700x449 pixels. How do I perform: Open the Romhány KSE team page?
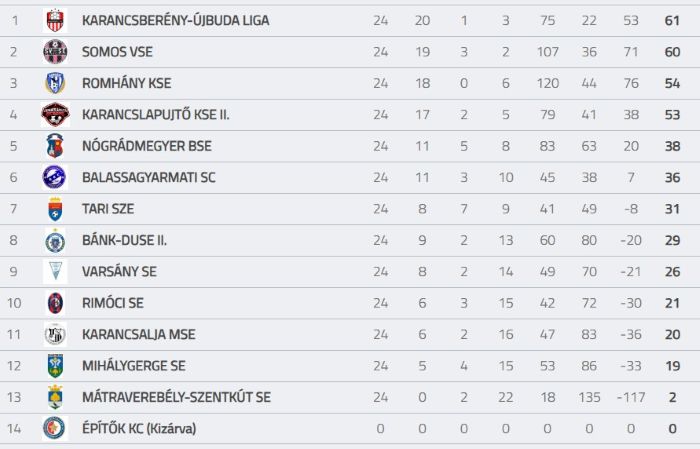point(127,83)
